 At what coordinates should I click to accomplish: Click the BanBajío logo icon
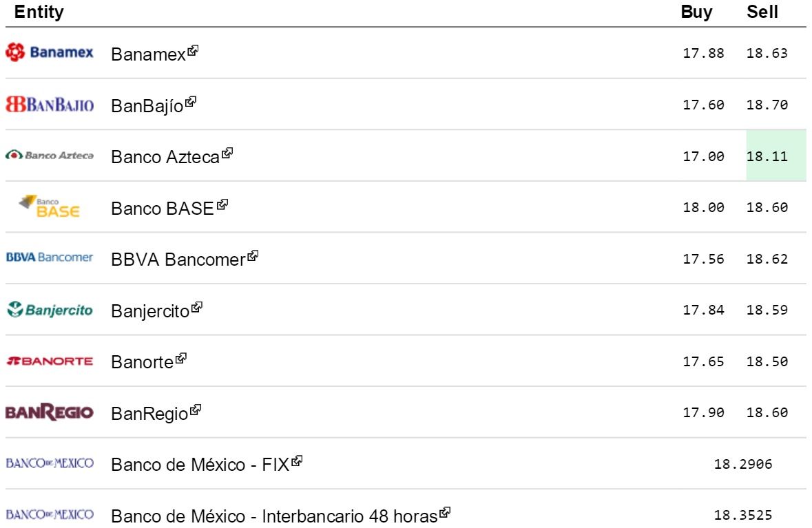49,105
